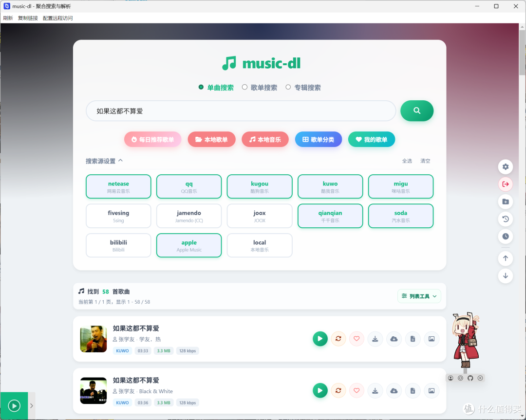Toggle the qianqian search source

pos(330,216)
